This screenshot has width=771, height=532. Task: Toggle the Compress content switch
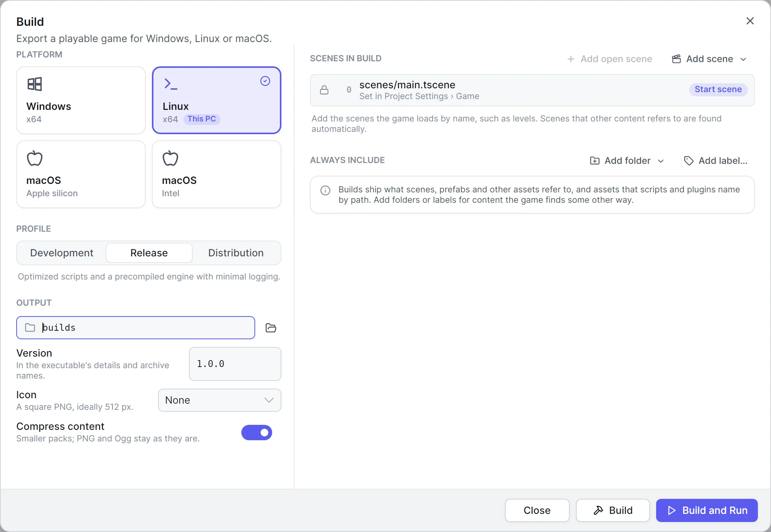257,433
